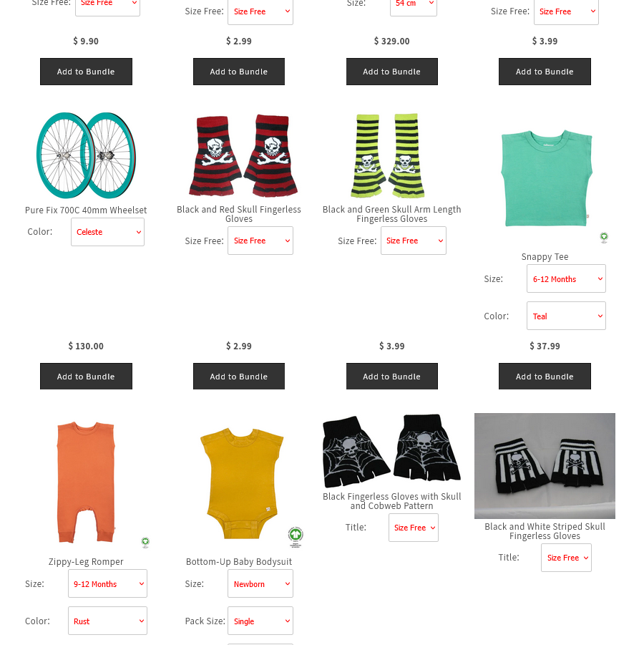Add Black and Red Skull Gloves to bundle

click(239, 377)
